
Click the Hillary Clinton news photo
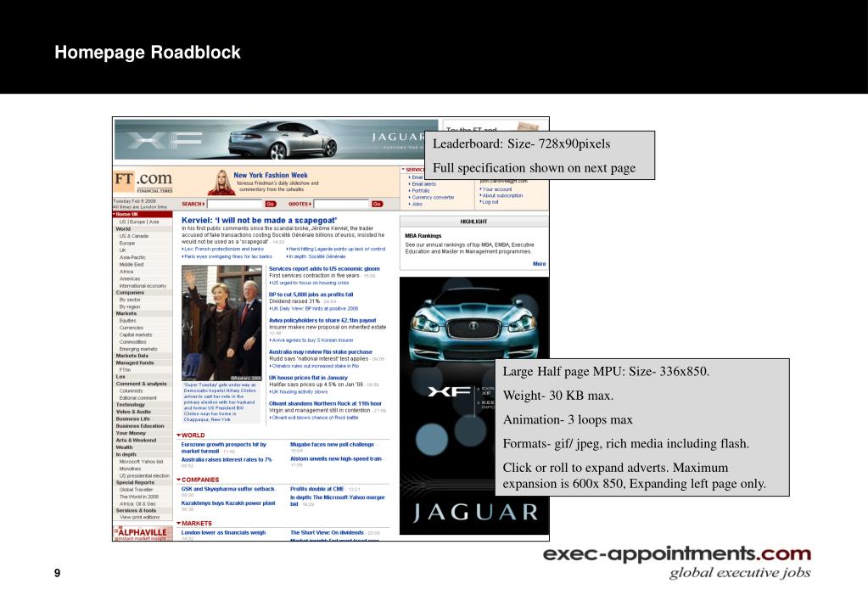221,323
